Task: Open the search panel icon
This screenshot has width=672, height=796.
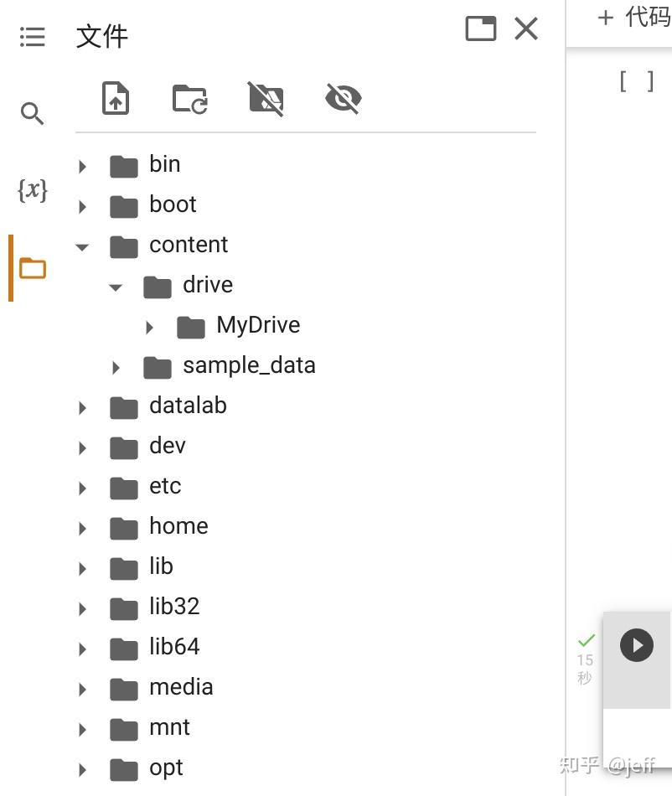Action: coord(32,113)
